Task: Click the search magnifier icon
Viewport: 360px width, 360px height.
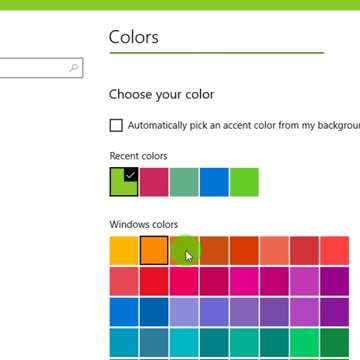Action: 74,68
